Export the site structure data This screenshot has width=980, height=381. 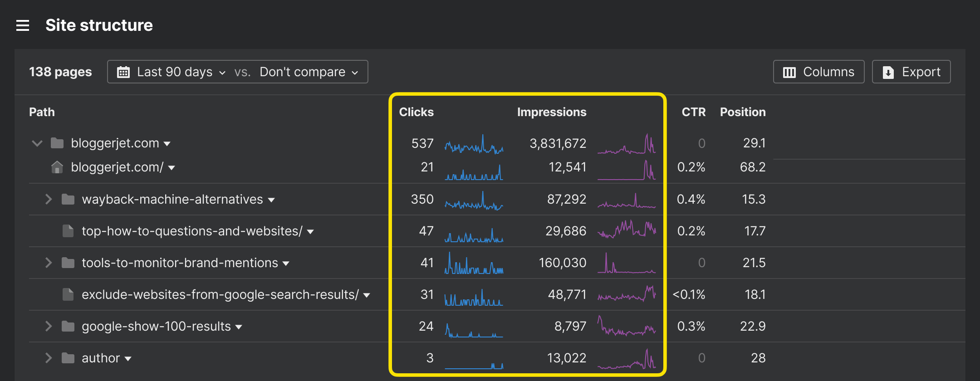911,72
